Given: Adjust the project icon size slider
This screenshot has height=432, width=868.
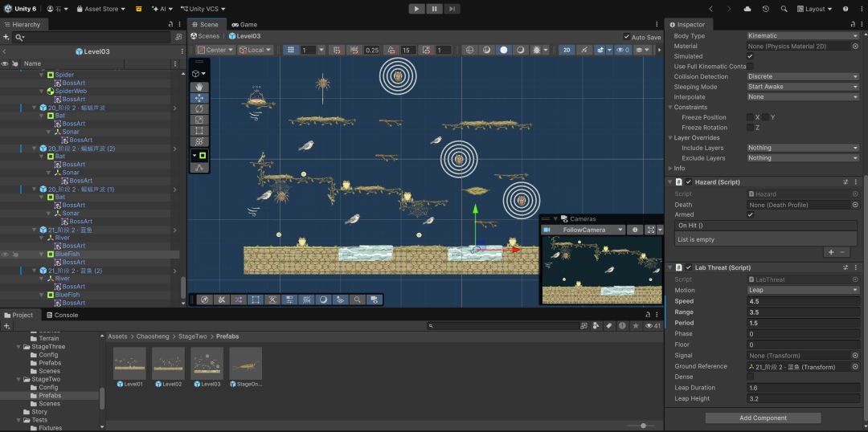Looking at the screenshot, I should pyautogui.click(x=643, y=426).
